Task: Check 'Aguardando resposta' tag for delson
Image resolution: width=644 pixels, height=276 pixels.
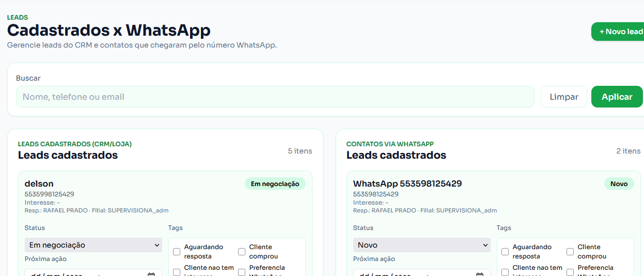Action: tap(177, 252)
